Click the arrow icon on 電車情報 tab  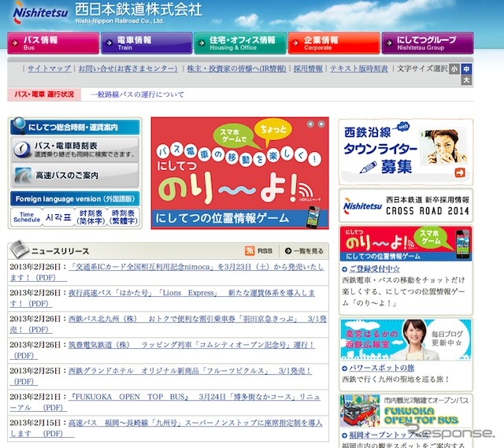pyautogui.click(x=109, y=43)
